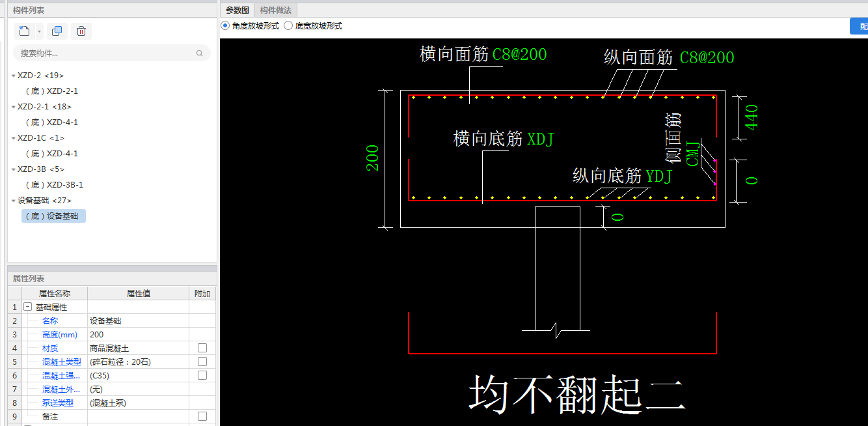Click the 均不翻起二 diagram title

tap(577, 395)
